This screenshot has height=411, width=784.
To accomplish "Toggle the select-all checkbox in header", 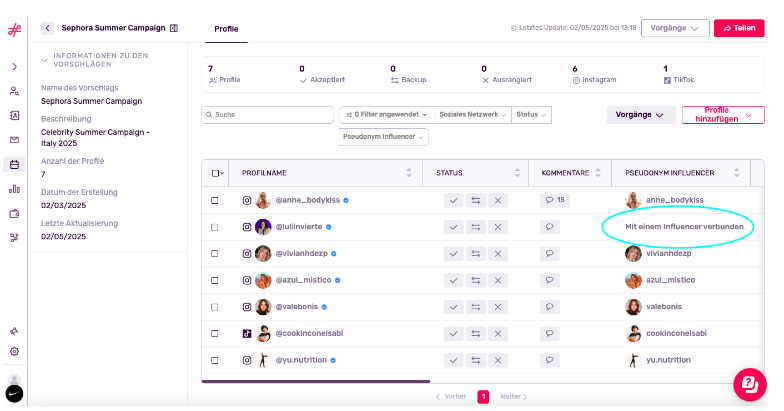I will click(216, 173).
